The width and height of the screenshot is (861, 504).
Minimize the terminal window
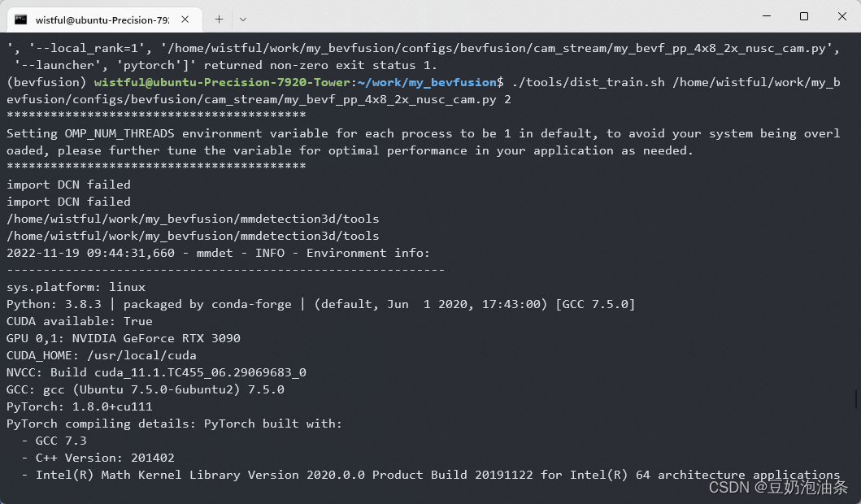coord(767,16)
